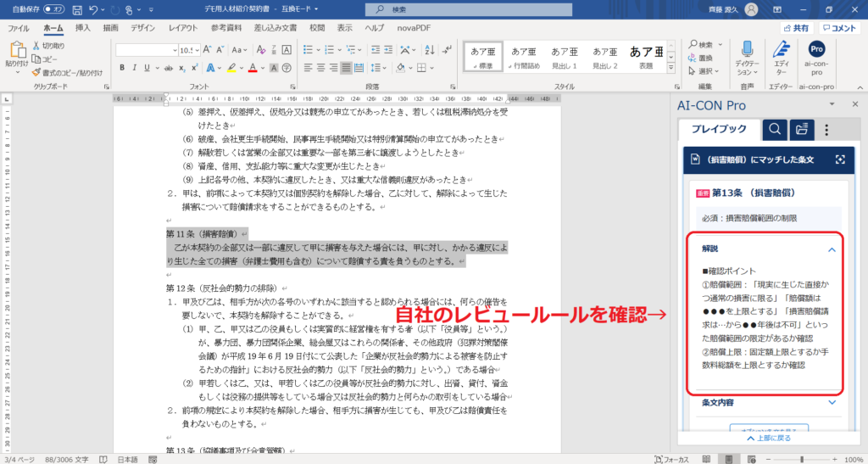
Task: Apply subscript formatting
Action: click(x=182, y=68)
